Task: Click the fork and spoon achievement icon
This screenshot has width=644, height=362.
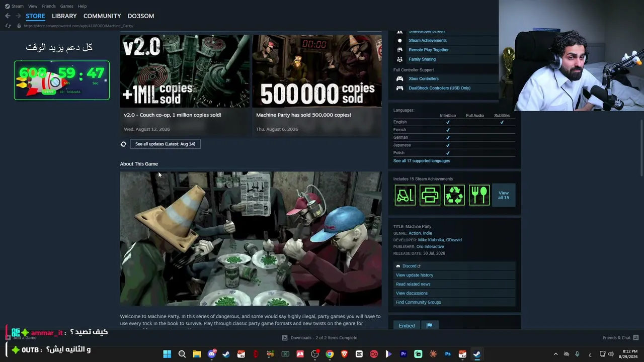Action: point(479,195)
